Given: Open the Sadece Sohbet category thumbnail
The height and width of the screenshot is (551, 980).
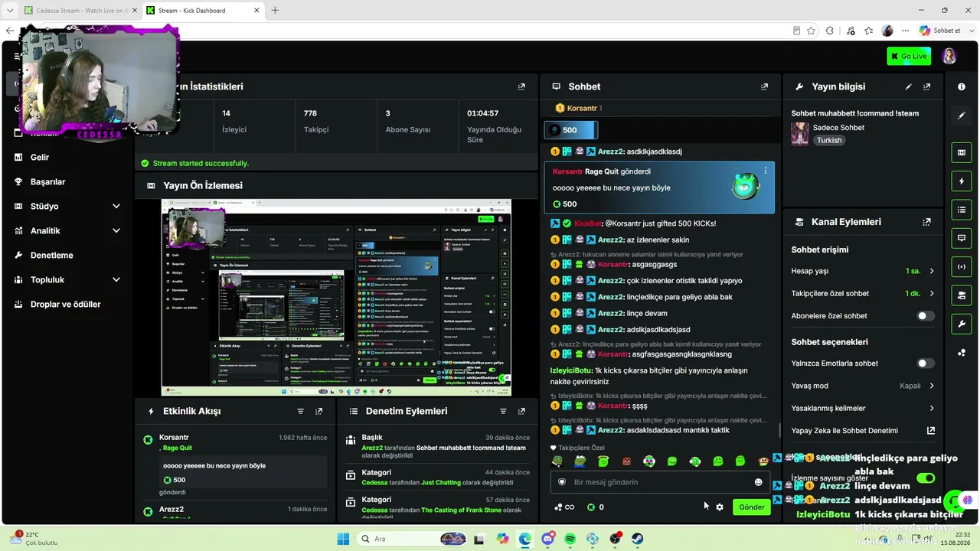Looking at the screenshot, I should click(799, 134).
